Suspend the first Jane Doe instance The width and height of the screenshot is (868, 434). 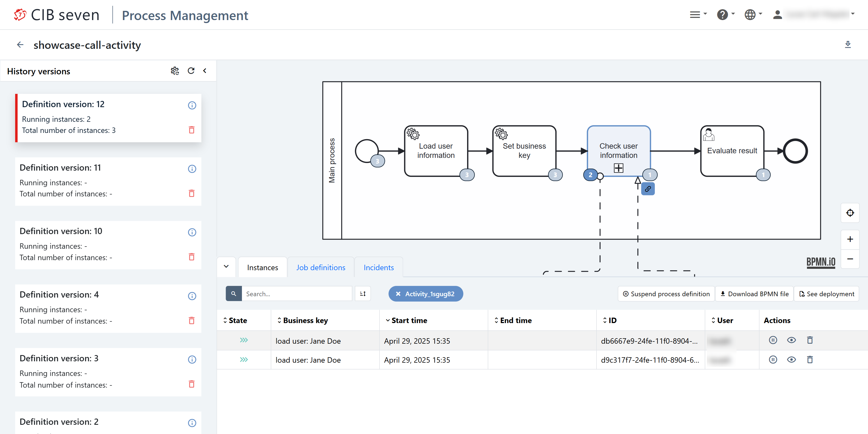pos(773,340)
